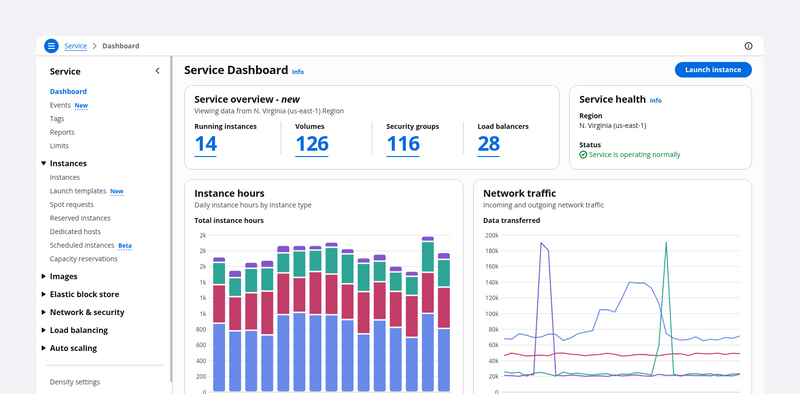This screenshot has width=800, height=394.
Task: Open Info link next to Service Dashboard
Action: 298,72
